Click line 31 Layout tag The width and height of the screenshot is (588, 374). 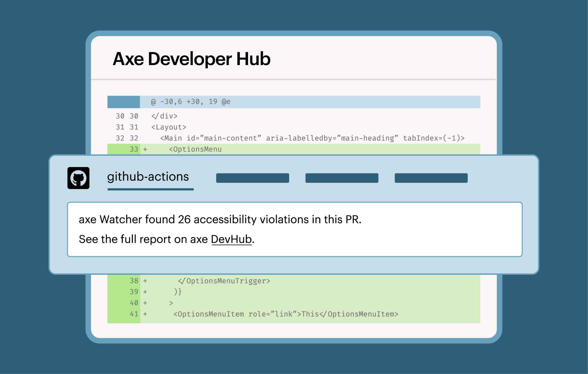[x=169, y=127]
